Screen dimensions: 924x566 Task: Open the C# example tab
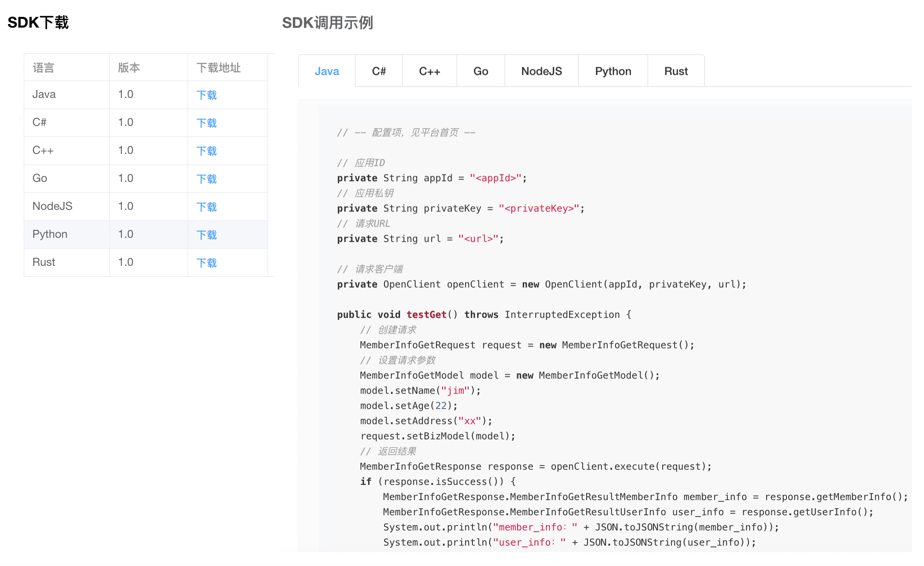coord(378,71)
